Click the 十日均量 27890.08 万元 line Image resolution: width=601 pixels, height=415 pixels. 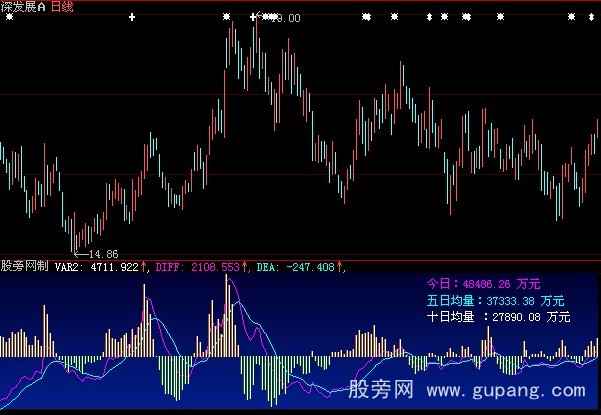pyautogui.click(x=498, y=317)
